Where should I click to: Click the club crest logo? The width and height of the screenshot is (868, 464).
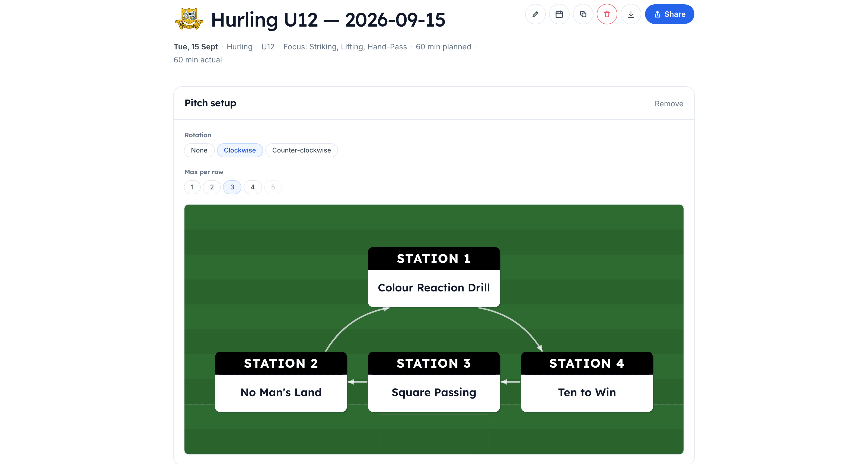click(189, 19)
